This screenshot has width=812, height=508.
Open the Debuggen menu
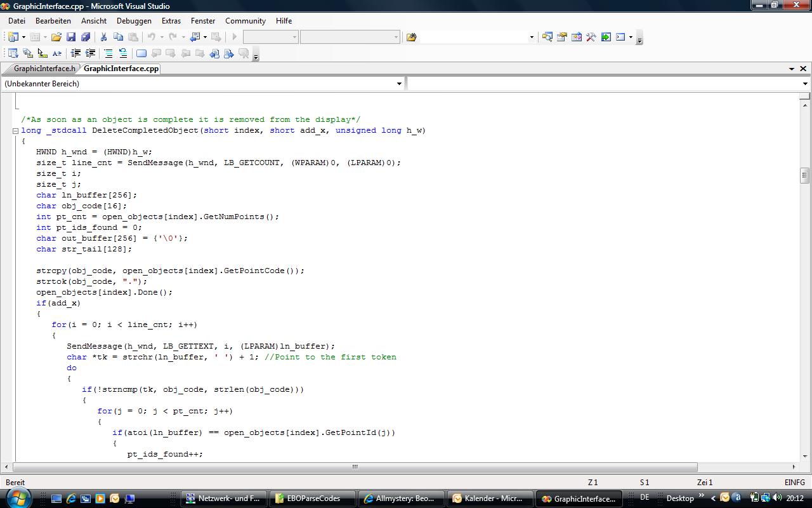[134, 20]
